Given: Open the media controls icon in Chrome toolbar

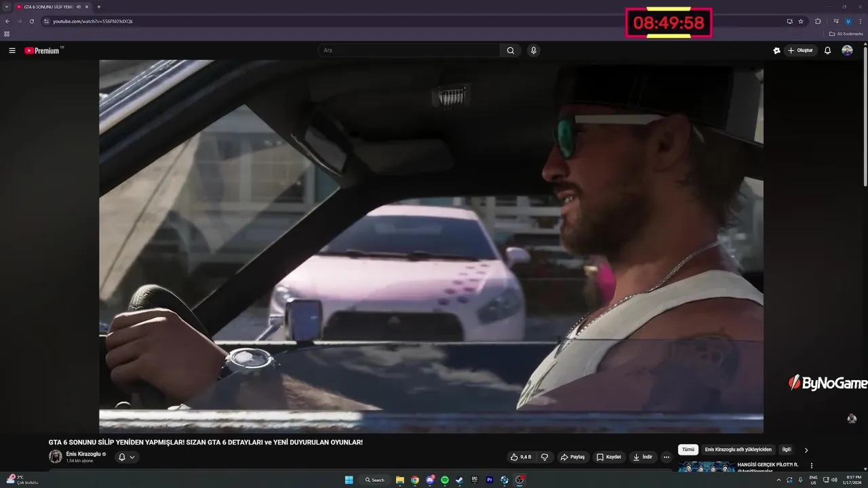Looking at the screenshot, I should [x=836, y=21].
